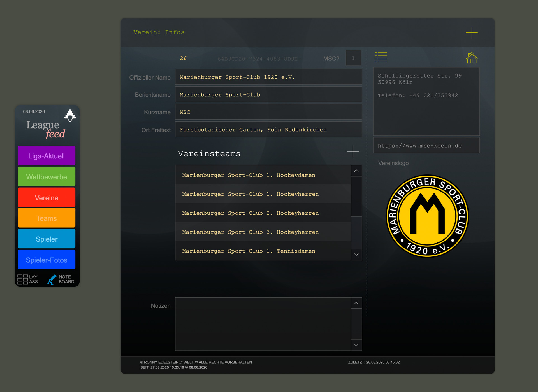The height and width of the screenshot is (392, 538).
Task: Select the 1. Tennisdamen team row
Action: 263,251
